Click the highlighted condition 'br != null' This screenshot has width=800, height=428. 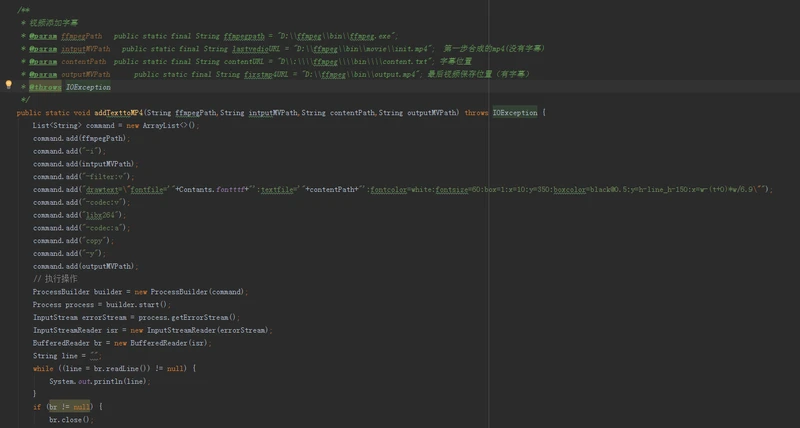coord(69,407)
